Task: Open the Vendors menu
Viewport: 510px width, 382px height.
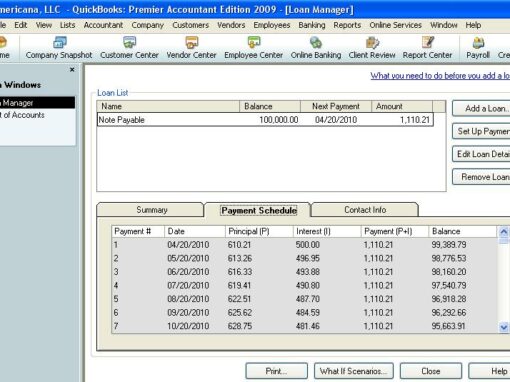Action: [231, 25]
